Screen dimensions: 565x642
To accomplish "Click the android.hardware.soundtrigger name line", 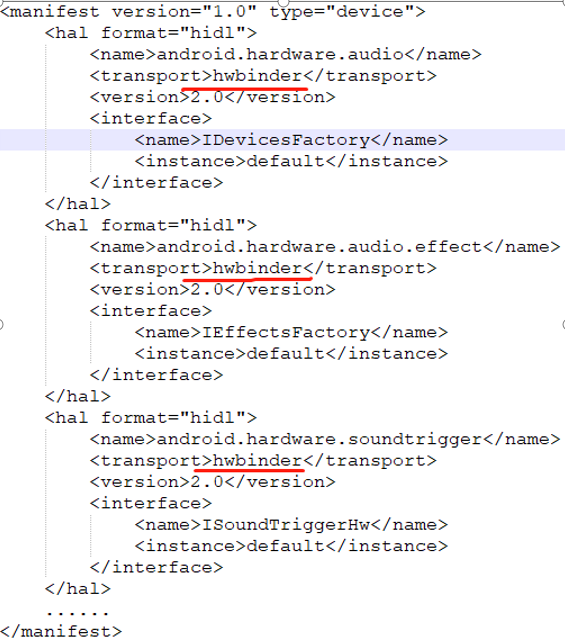I will (x=325, y=439).
